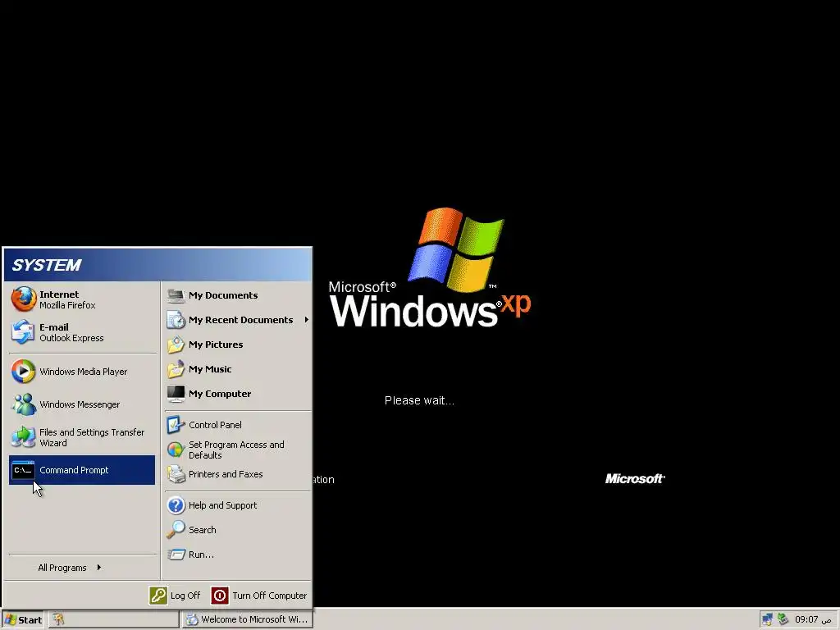Click the My Computer icon
This screenshot has width=840, height=630.
click(176, 394)
